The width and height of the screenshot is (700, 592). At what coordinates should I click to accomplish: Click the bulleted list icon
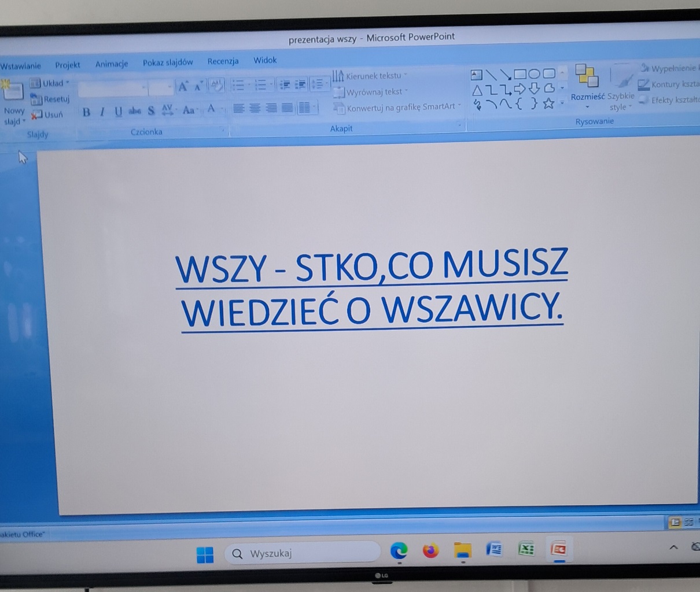click(x=238, y=86)
